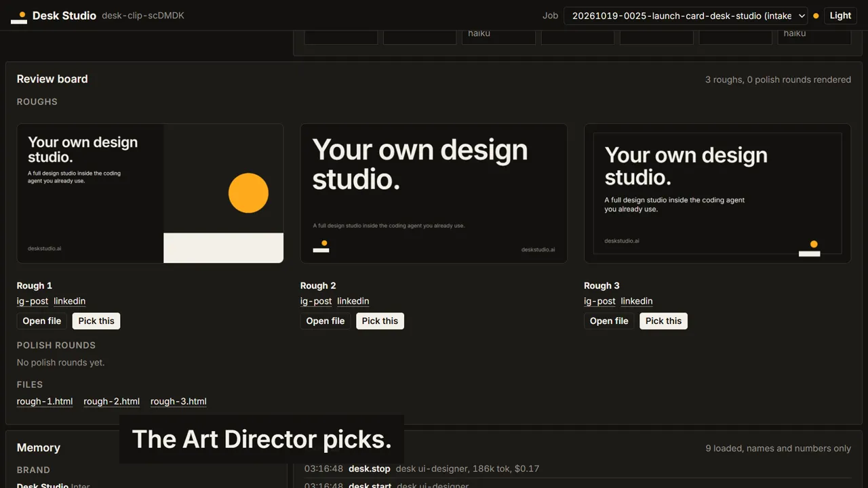Open file for Rough 1

(42, 321)
